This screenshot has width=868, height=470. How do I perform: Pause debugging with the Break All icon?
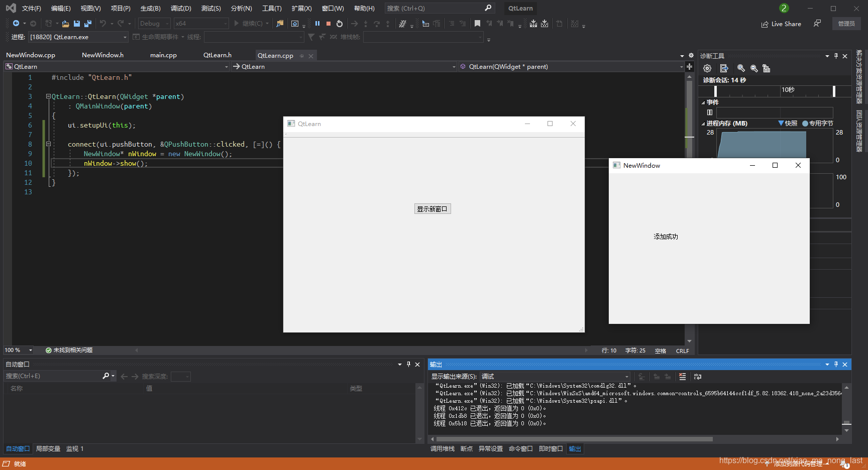point(317,24)
